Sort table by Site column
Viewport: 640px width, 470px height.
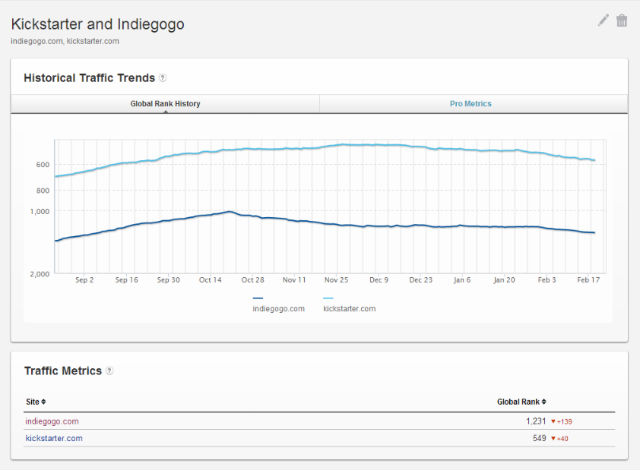(x=36, y=402)
